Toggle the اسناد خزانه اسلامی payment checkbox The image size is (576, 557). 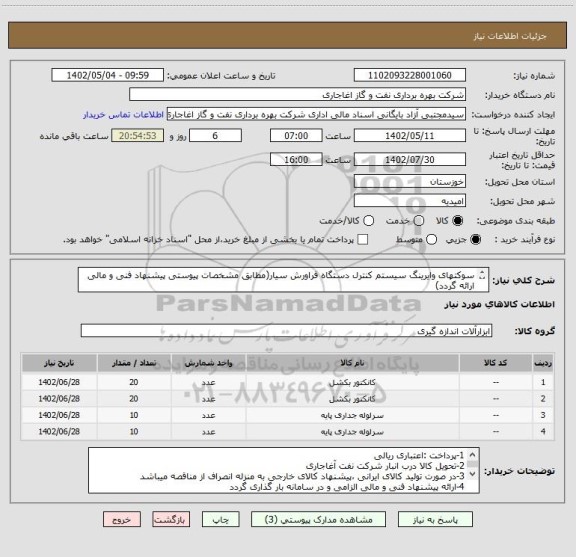363,240
